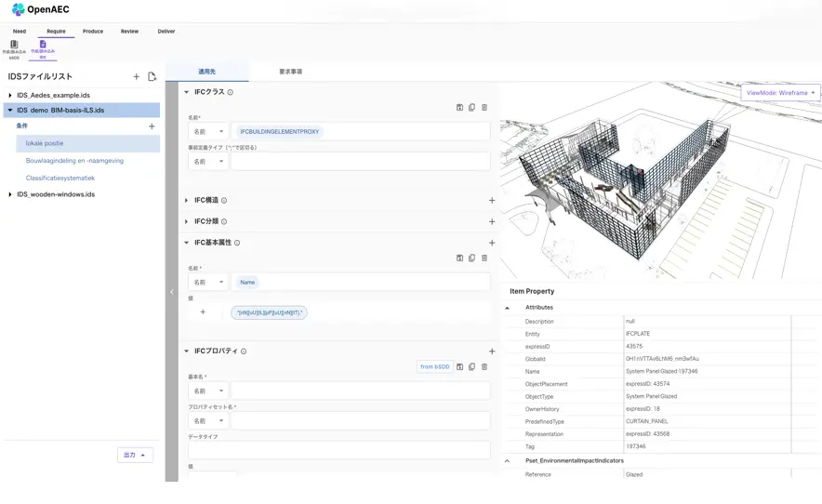Select Bouwlaagindeling en -naamgeving condition
Viewport: 822px width, 504px height.
(74, 161)
